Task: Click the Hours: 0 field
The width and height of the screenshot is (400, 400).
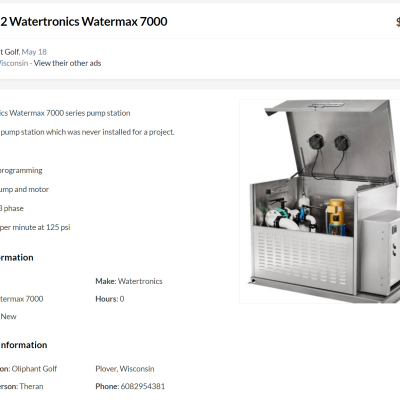Action: click(110, 299)
